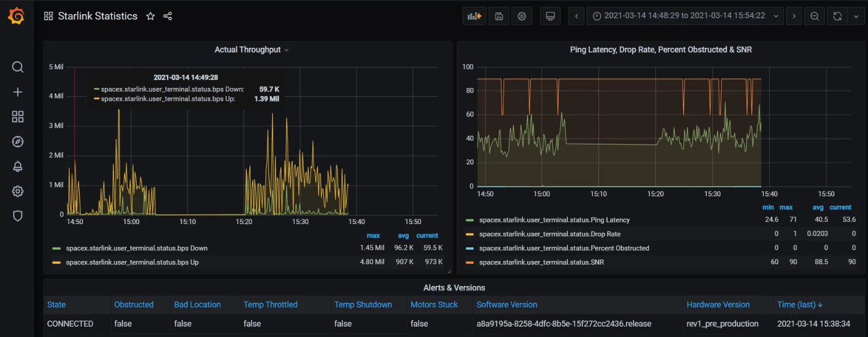Open the Alerts & Versions panel title

click(x=454, y=288)
